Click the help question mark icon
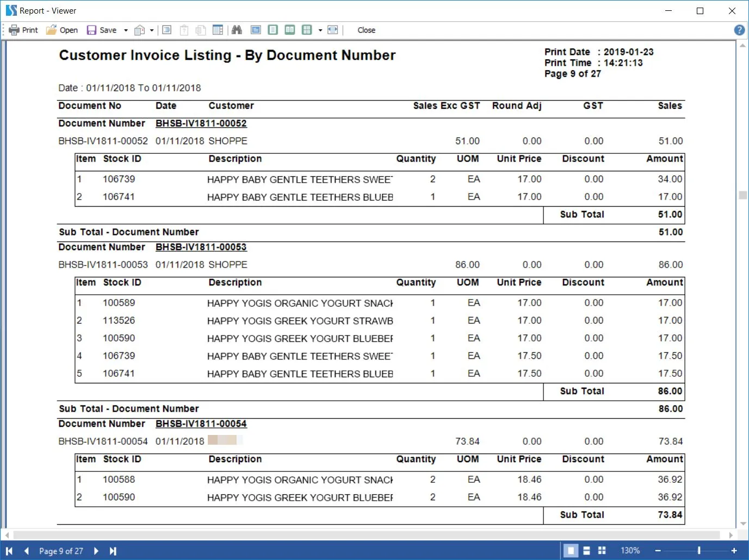This screenshot has height=560, width=749. click(739, 30)
